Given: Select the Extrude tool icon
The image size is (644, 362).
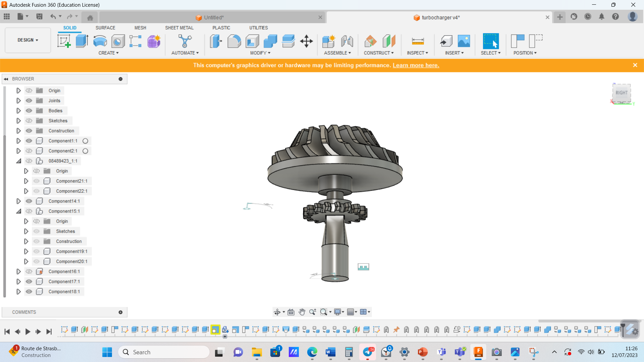Looking at the screenshot, I should (x=82, y=41).
